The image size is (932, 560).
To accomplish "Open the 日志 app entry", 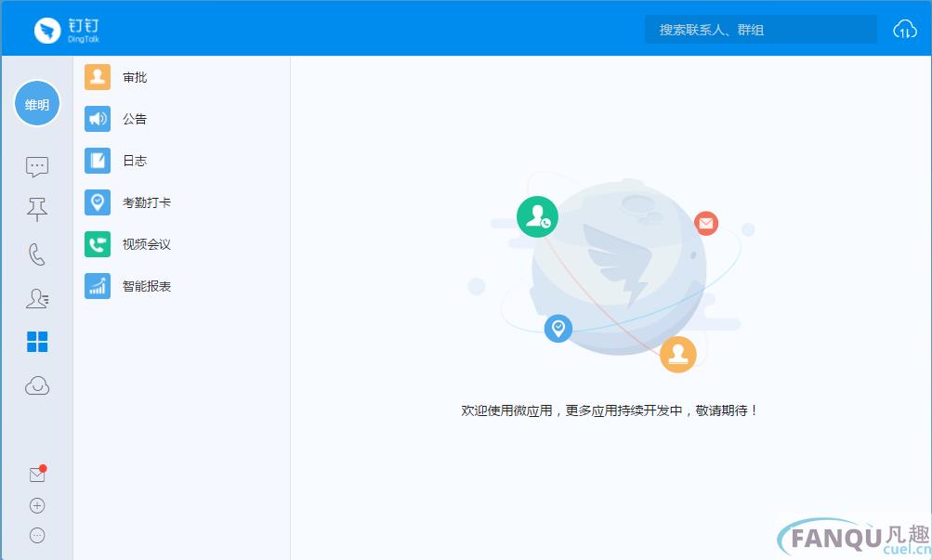I will click(x=181, y=161).
